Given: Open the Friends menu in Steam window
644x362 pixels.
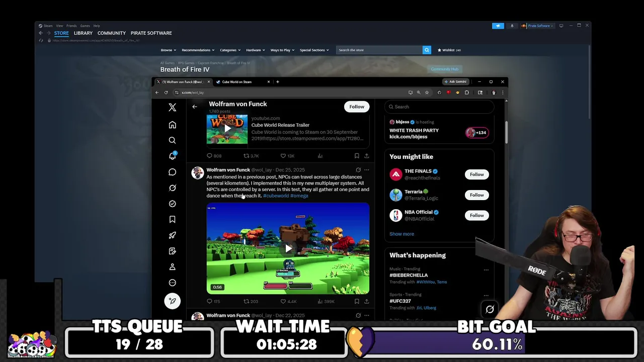Looking at the screenshot, I should 71,26.
